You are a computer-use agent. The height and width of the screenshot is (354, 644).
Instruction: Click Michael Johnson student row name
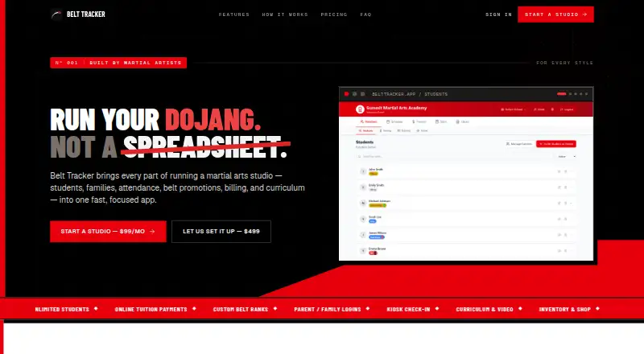[x=379, y=201]
